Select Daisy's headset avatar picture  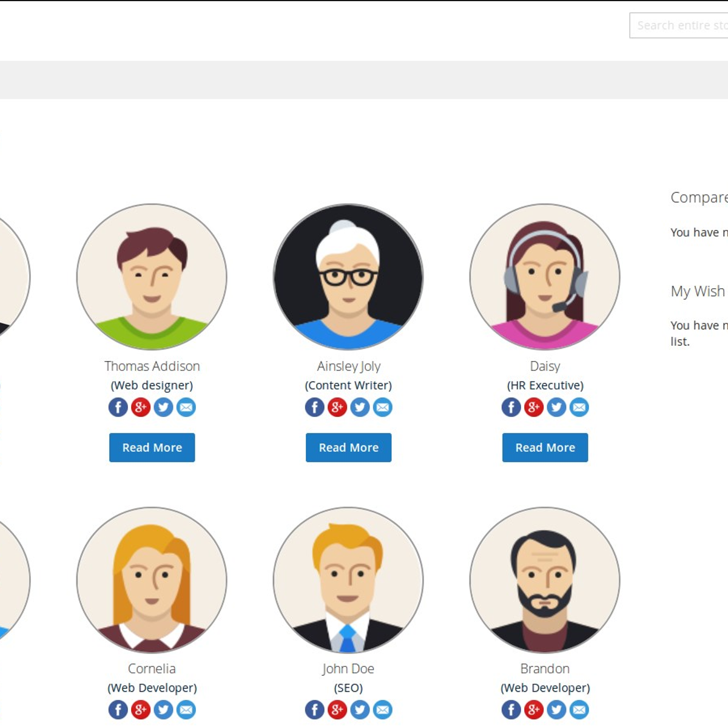(545, 277)
